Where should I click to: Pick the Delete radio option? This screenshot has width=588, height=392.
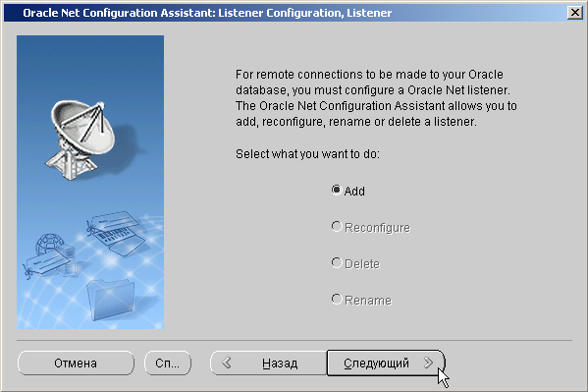point(337,263)
